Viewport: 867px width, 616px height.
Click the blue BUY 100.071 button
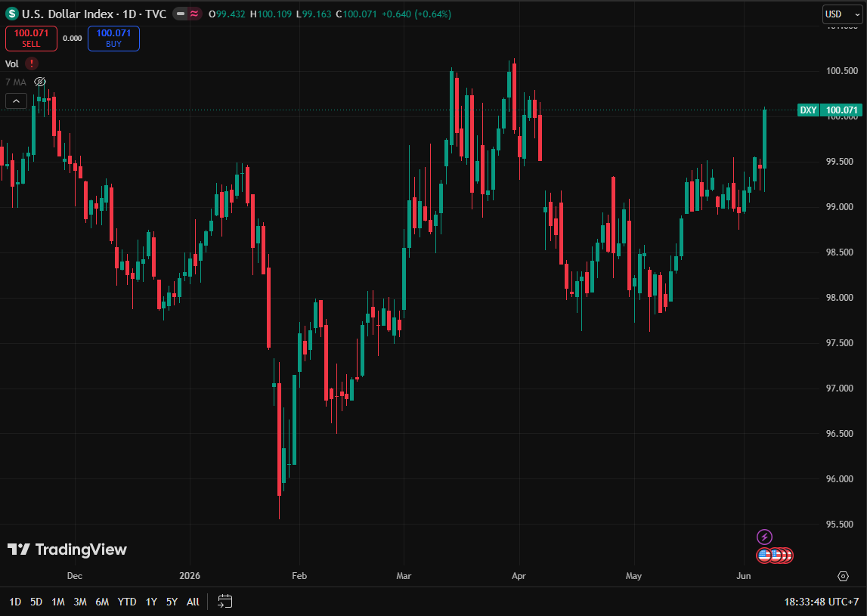pos(113,38)
